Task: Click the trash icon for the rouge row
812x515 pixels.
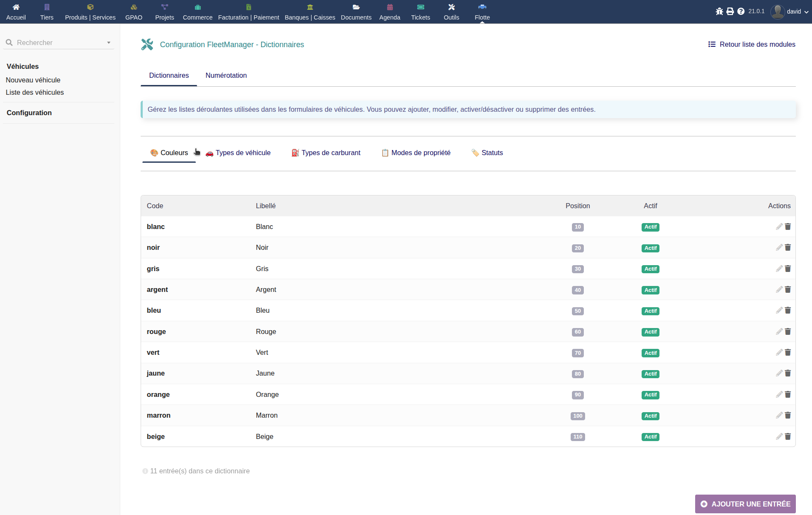Action: 788,331
